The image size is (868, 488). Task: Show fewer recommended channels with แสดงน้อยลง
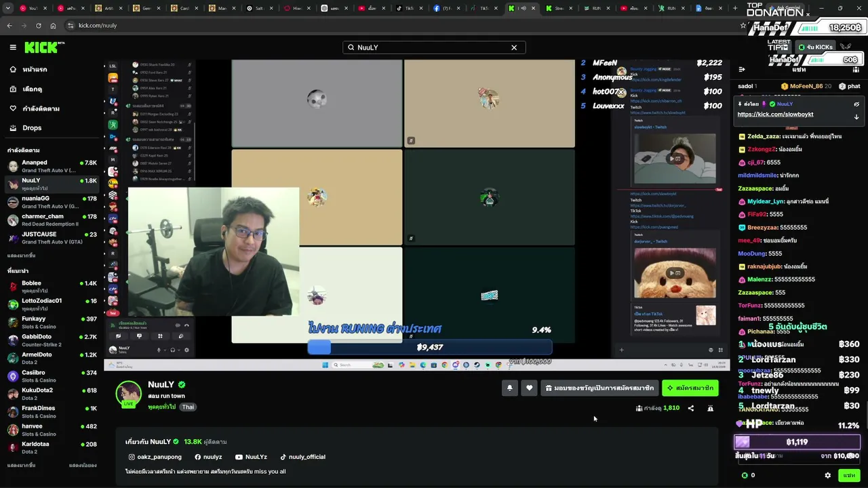[83, 466]
